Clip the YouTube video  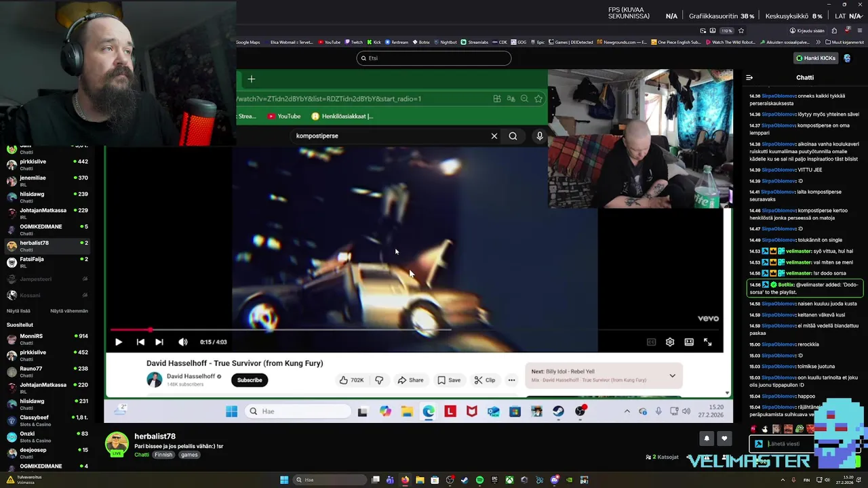485,380
